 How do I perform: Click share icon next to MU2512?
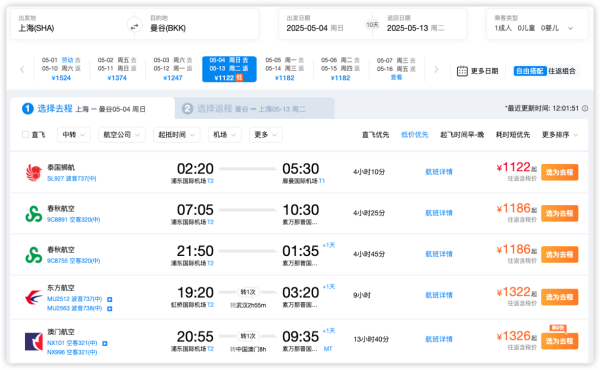[109, 299]
